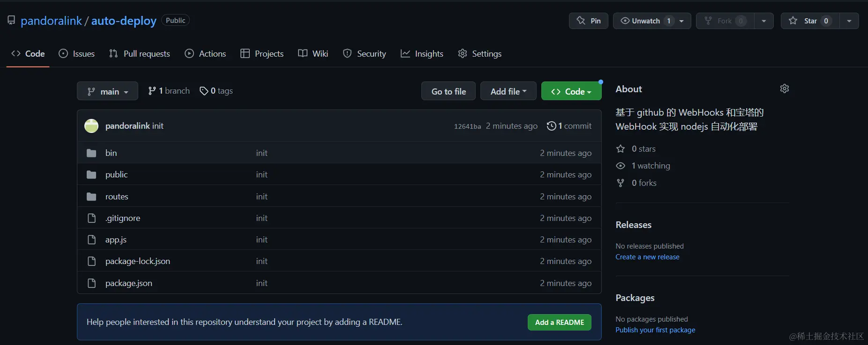Open the package.json file
The image size is (868, 345).
129,283
